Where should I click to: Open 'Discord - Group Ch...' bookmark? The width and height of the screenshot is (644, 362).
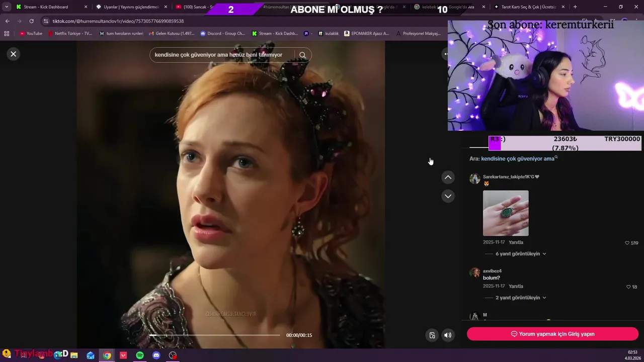[223, 33]
